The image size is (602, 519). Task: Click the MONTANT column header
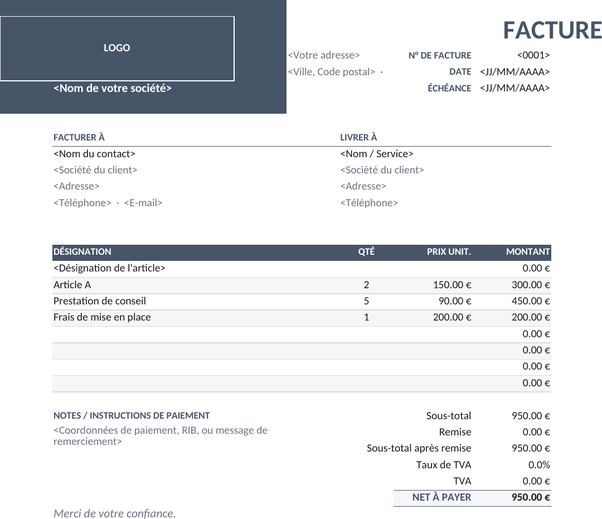(x=528, y=252)
